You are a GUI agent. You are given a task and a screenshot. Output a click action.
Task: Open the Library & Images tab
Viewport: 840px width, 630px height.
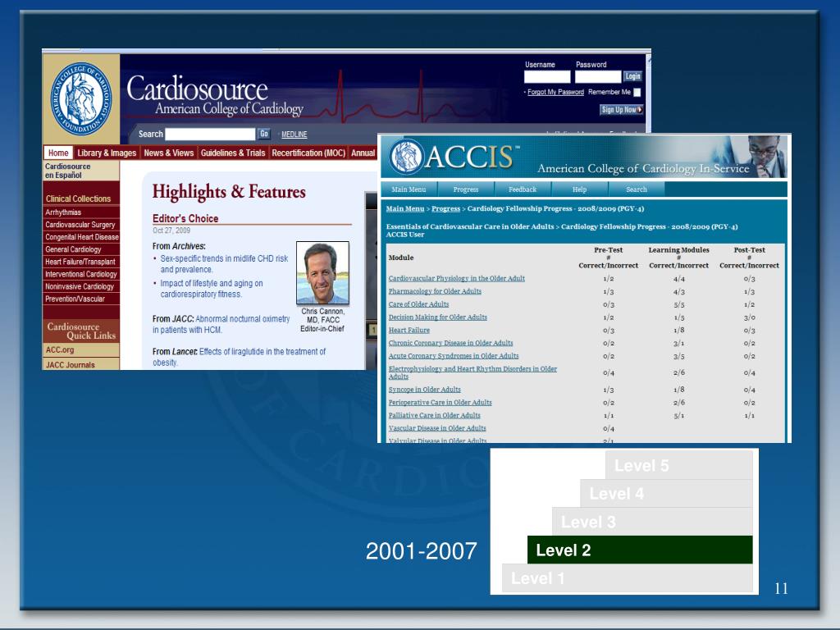[107, 153]
